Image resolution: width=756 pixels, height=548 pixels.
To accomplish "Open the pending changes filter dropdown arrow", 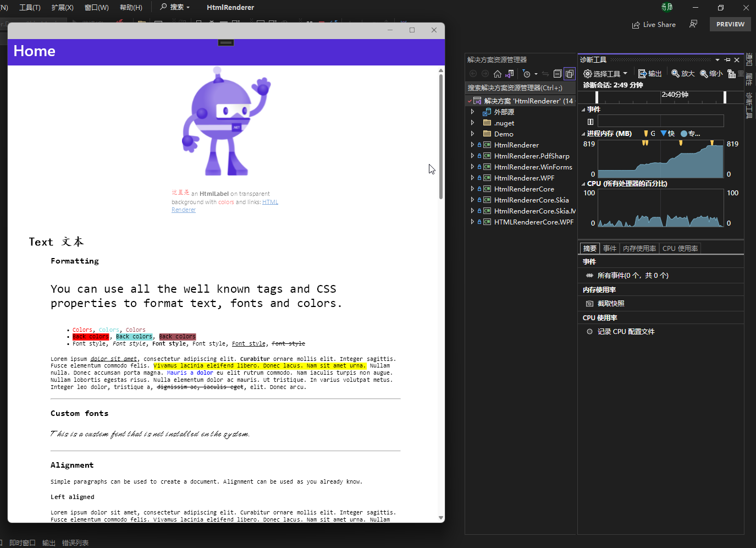I will [x=536, y=74].
